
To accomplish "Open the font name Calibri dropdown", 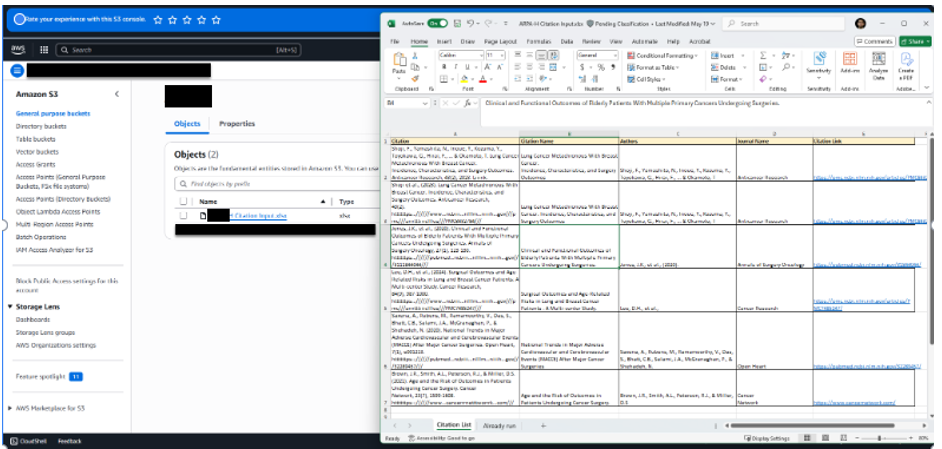I will (x=481, y=55).
